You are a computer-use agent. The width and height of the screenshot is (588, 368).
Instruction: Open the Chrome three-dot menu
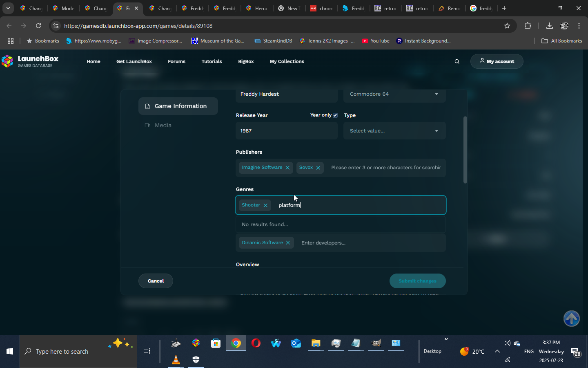coord(579,26)
